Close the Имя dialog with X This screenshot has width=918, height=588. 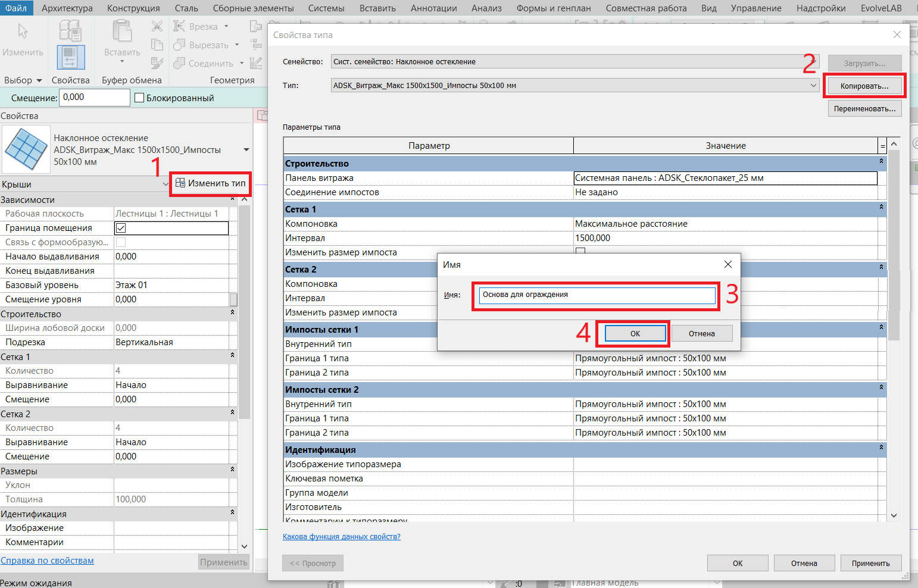click(727, 264)
